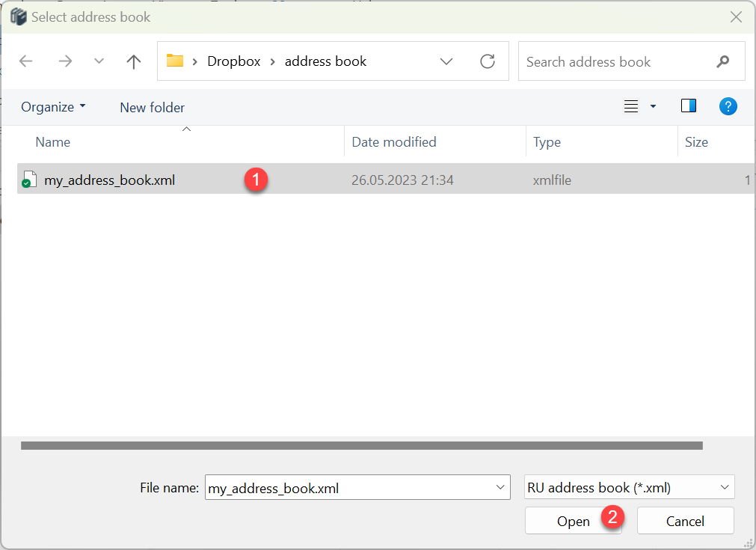Click the horizontal scrollbar
The image size is (756, 550).
[x=361, y=445]
